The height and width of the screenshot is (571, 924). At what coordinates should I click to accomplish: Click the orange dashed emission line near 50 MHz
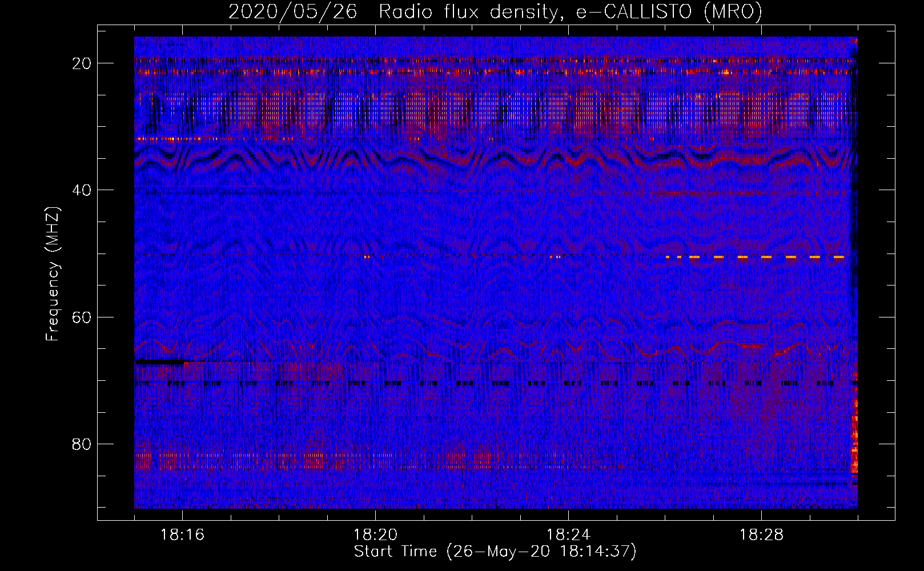click(756, 257)
